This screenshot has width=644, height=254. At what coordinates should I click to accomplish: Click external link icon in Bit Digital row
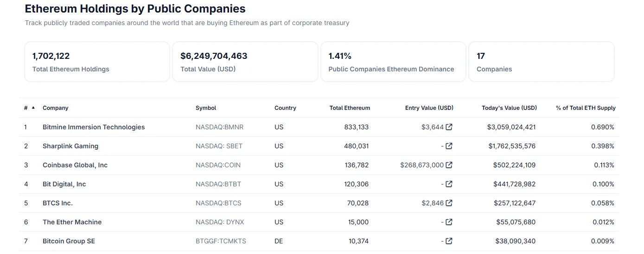pos(449,184)
